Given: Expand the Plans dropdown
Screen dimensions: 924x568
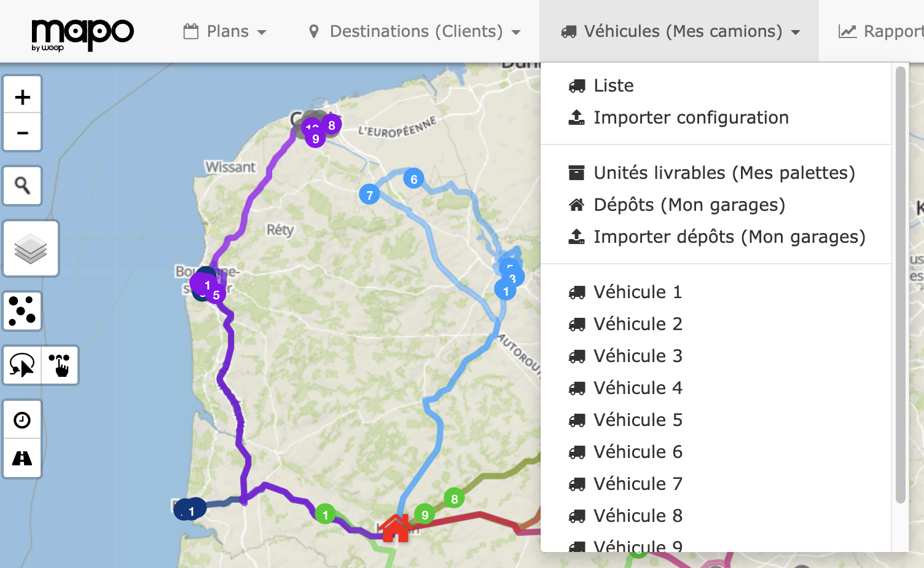Looking at the screenshot, I should tap(225, 31).
